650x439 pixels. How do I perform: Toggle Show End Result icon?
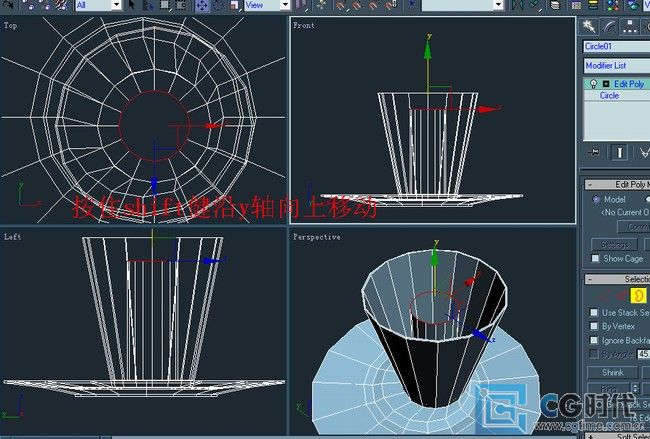pyautogui.click(x=619, y=153)
